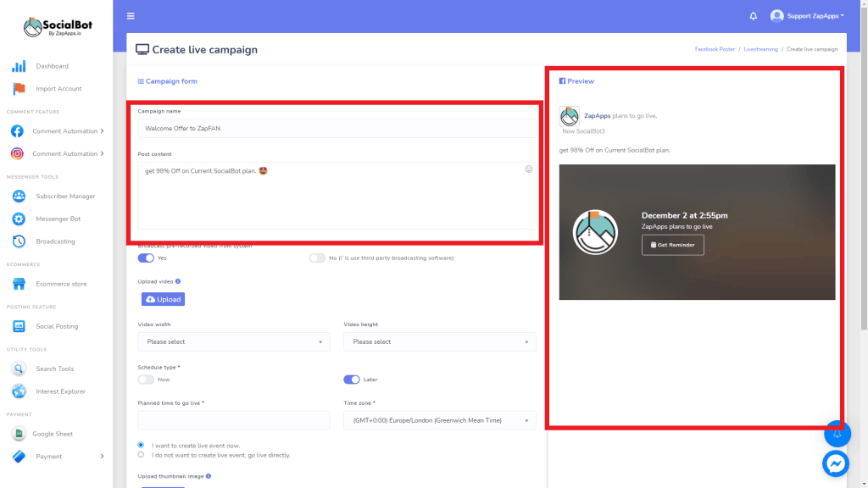
Task: Open the Broadcasting menu item
Action: [x=55, y=241]
